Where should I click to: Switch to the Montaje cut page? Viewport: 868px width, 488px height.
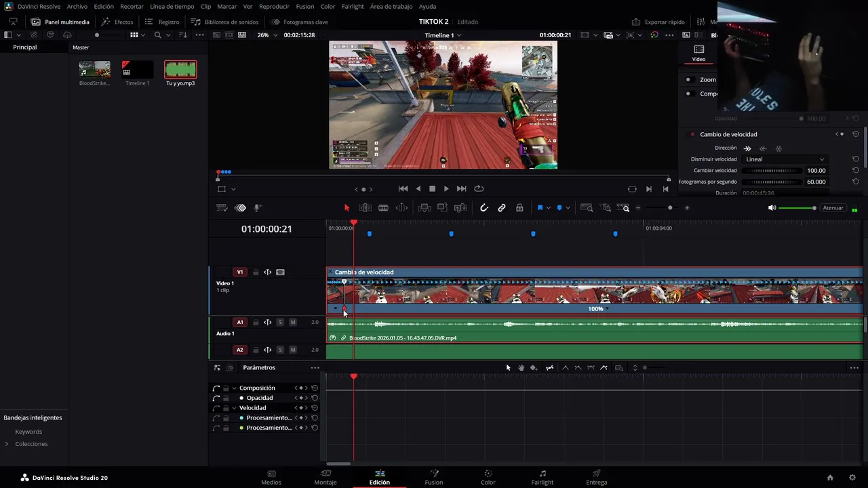point(325,477)
